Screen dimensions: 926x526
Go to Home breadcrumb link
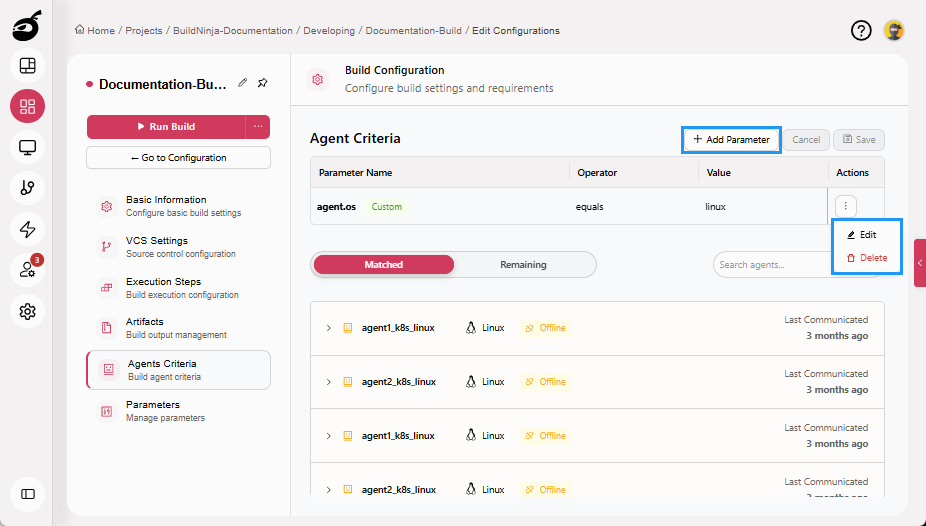pyautogui.click(x=101, y=30)
